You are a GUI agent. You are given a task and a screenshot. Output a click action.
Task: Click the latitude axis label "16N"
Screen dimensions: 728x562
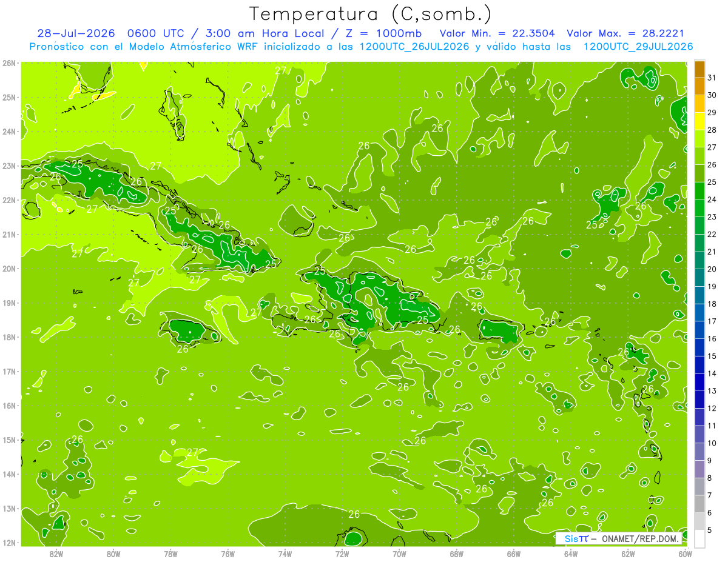click(x=8, y=406)
